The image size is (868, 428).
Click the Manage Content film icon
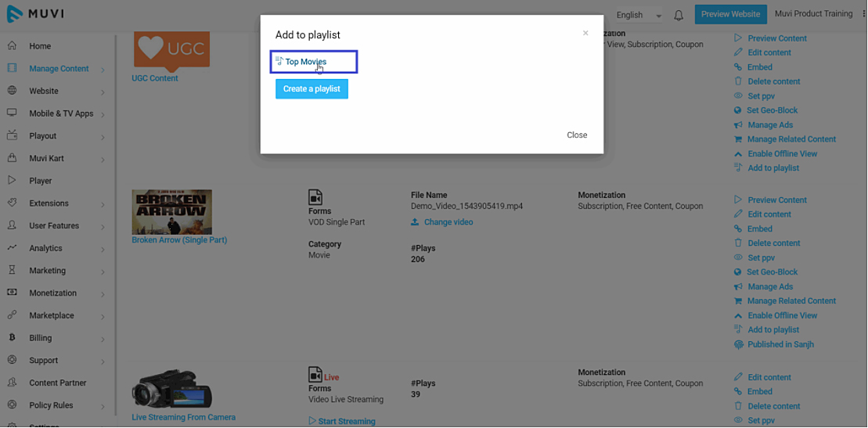tap(12, 68)
